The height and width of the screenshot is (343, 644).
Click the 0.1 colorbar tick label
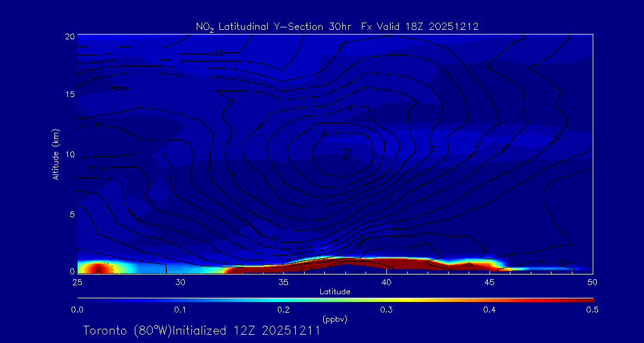click(180, 310)
